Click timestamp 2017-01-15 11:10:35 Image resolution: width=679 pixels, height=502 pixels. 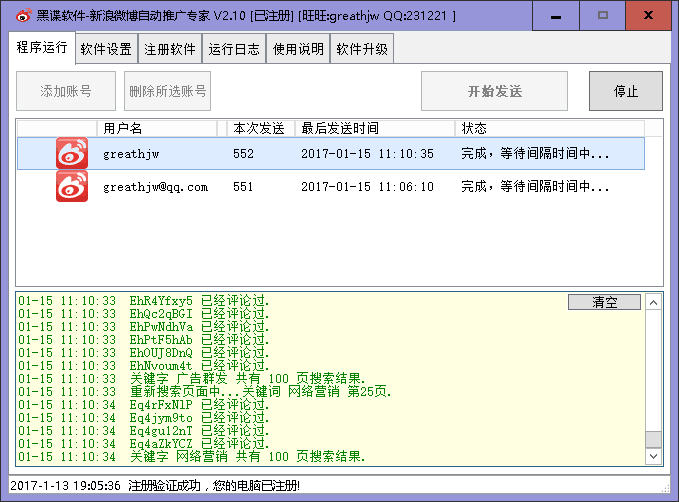pyautogui.click(x=367, y=154)
